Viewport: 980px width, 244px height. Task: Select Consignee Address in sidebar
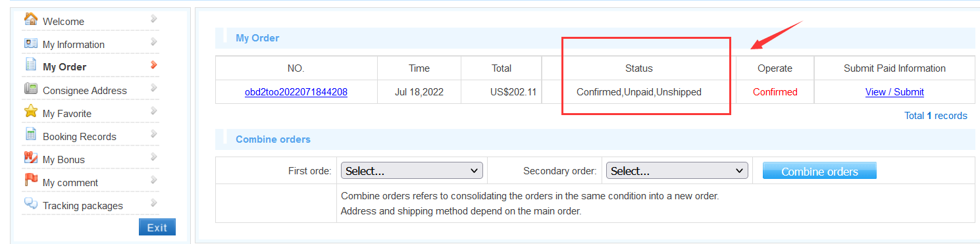pyautogui.click(x=85, y=91)
